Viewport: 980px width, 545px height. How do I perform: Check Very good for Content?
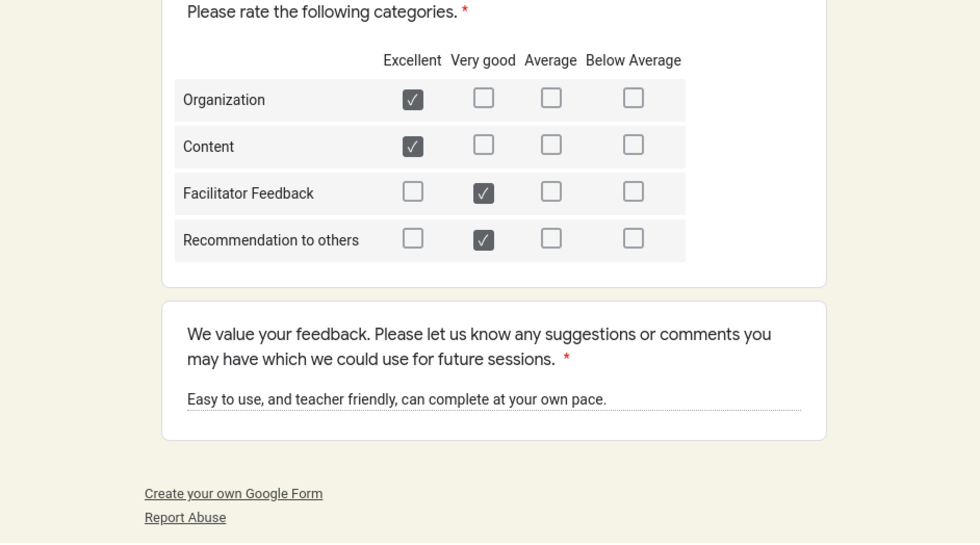coord(483,145)
